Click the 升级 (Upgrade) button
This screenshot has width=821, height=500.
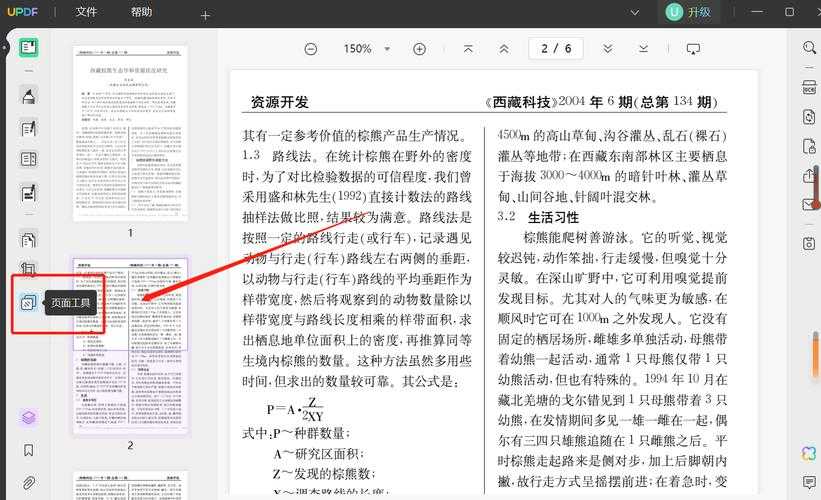tap(689, 12)
